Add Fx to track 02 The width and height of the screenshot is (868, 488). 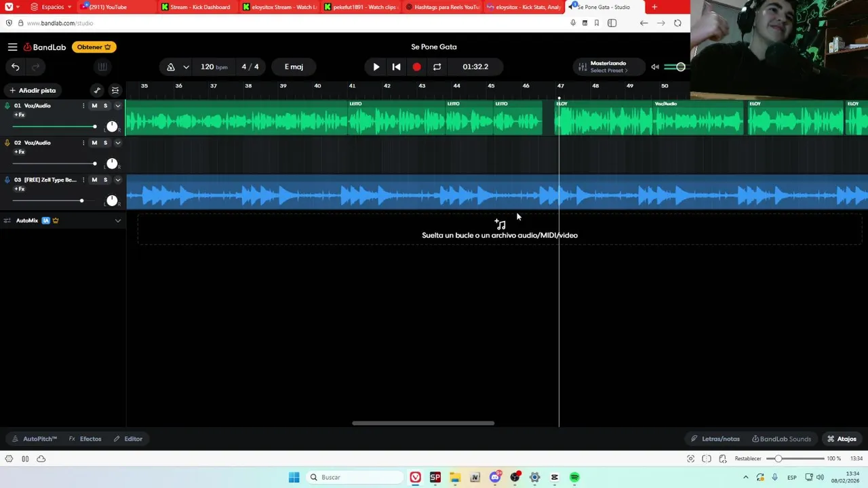point(19,152)
